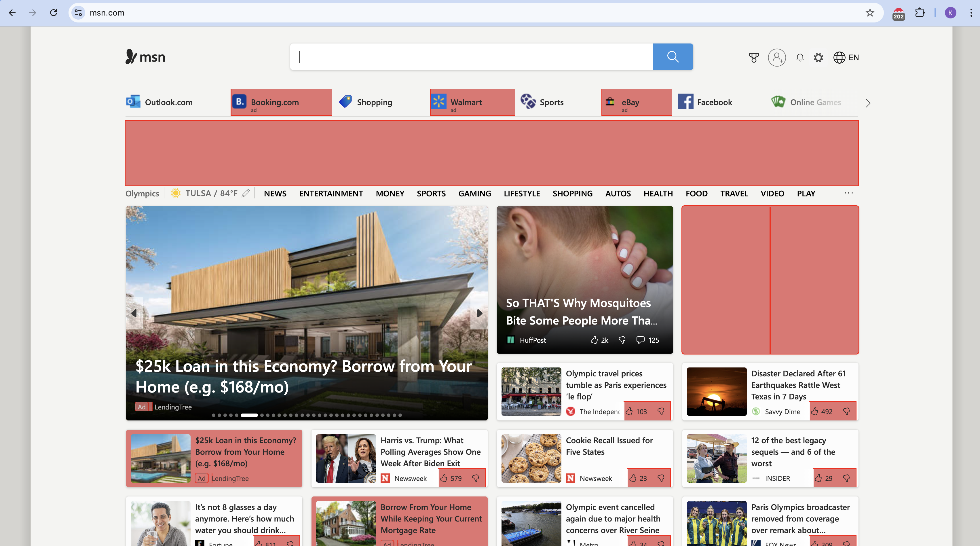Open Chrome three-dot menu
This screenshot has width=980, height=546.
coord(971,13)
